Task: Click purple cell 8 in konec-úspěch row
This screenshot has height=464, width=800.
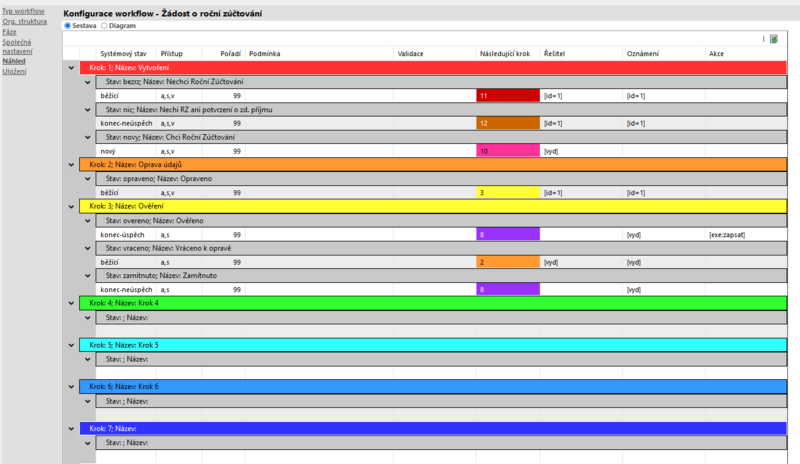Action: 508,234
